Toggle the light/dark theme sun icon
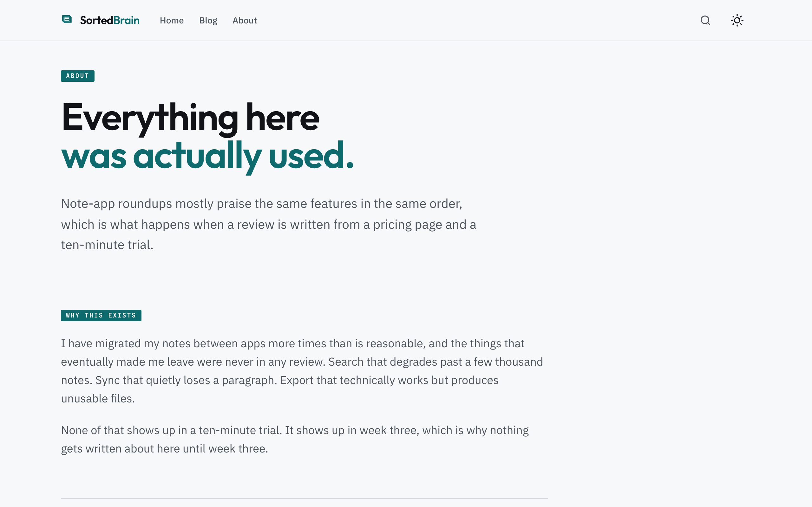 pos(737,21)
